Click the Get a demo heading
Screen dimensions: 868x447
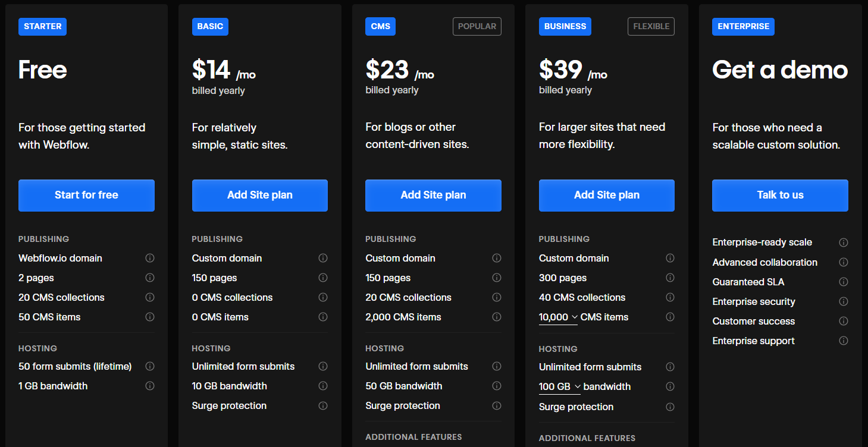tap(780, 70)
